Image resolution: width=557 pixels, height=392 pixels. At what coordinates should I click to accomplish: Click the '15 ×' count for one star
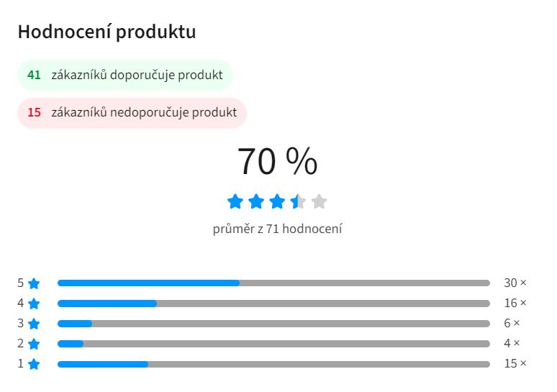pos(515,364)
